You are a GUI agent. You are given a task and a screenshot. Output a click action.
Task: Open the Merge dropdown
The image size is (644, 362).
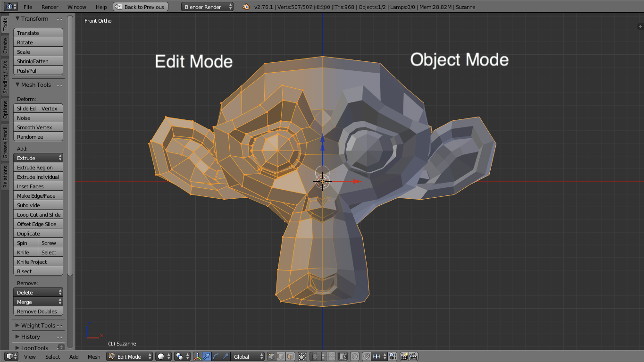tap(38, 302)
